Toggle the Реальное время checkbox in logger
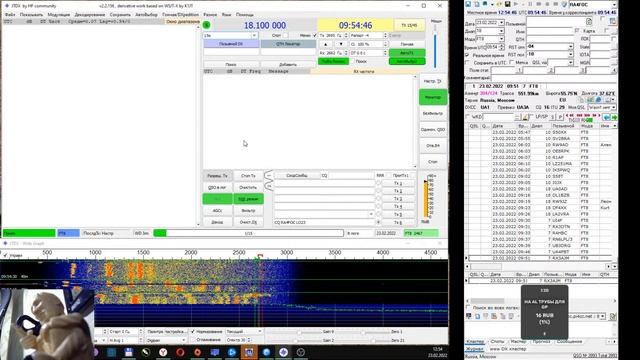640x360 pixels. click(467, 55)
